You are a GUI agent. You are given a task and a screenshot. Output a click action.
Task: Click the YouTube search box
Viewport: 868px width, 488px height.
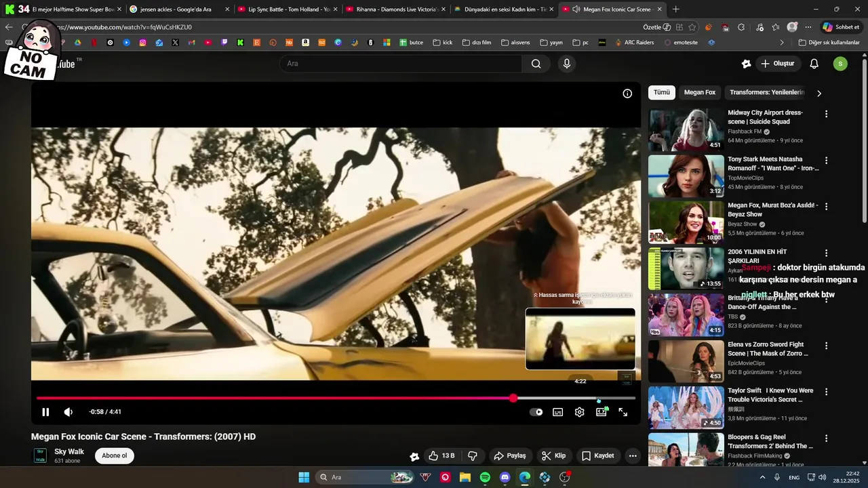click(400, 64)
